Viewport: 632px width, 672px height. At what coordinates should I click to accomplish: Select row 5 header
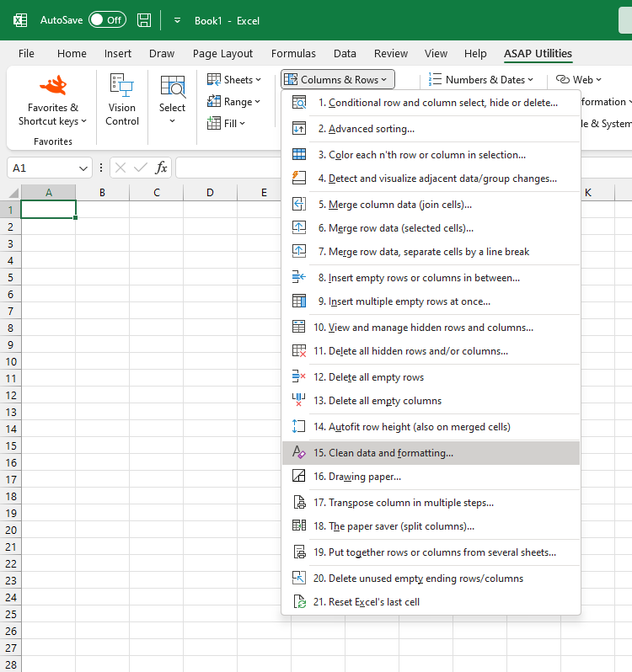10,278
